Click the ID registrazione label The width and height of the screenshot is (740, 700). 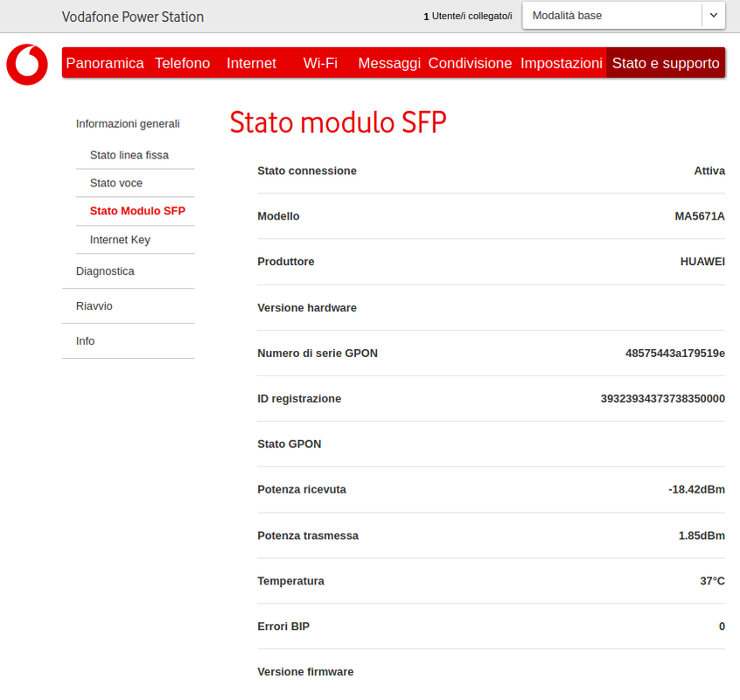[299, 398]
